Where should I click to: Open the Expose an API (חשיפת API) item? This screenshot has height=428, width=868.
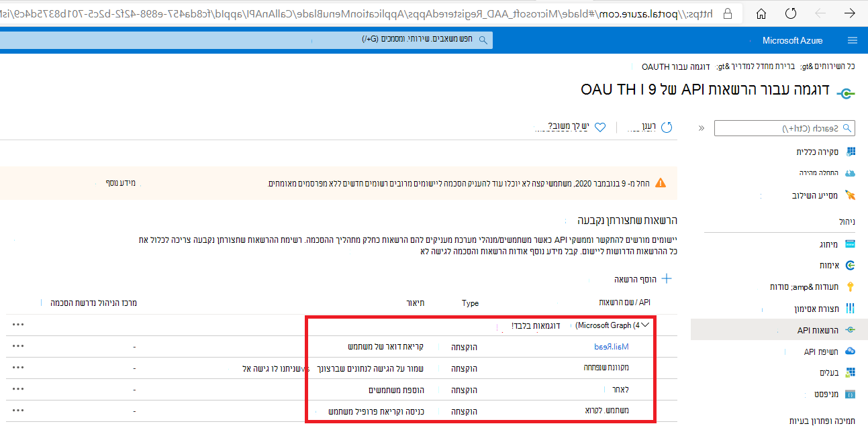pos(822,352)
